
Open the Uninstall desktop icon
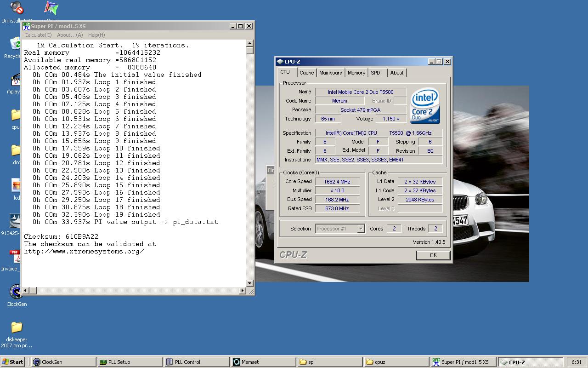click(17, 8)
